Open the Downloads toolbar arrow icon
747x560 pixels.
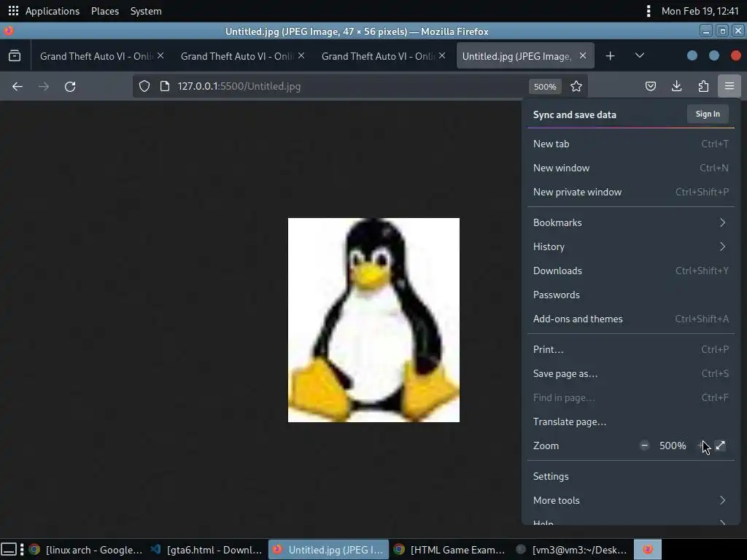676,86
